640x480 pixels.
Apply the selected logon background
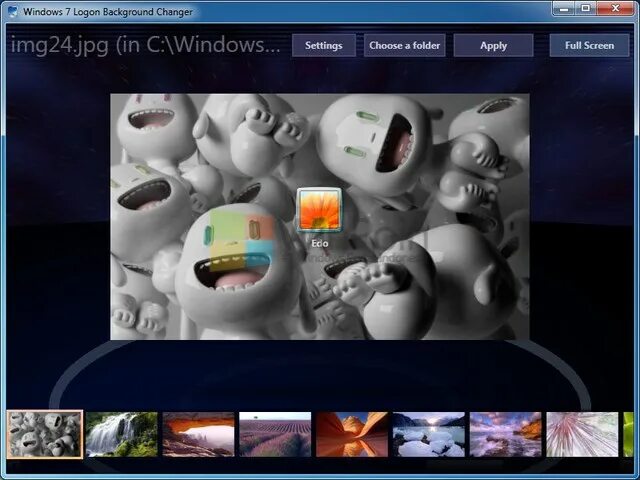point(493,45)
